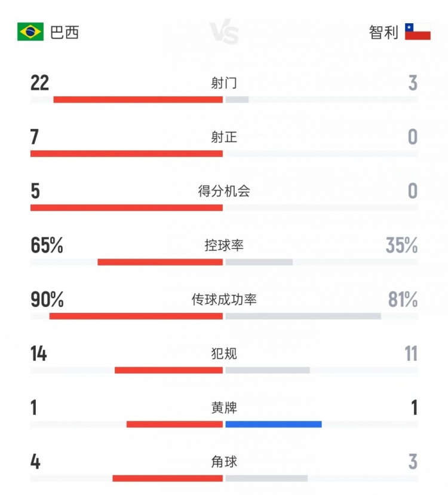Click the VS emblem between teams
This screenshot has height=495, width=448.
click(x=224, y=32)
